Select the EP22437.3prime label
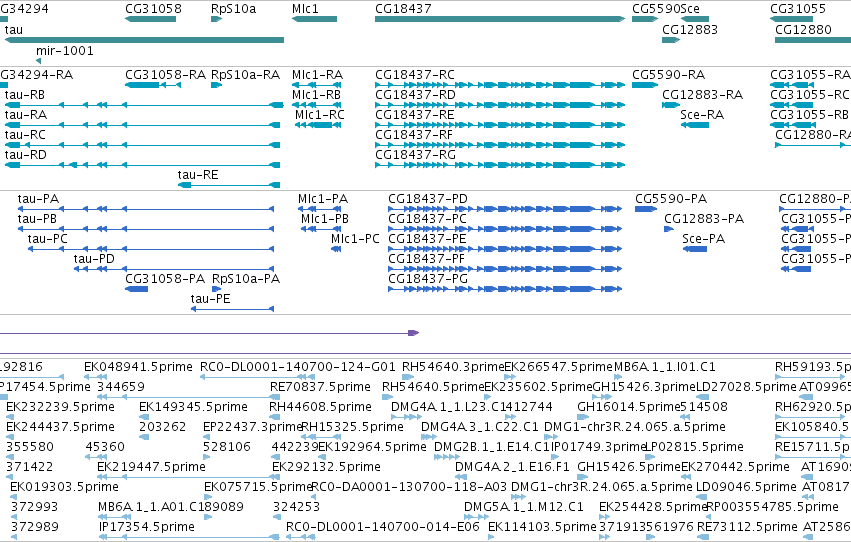Viewport: 851px width, 542px height. click(252, 426)
